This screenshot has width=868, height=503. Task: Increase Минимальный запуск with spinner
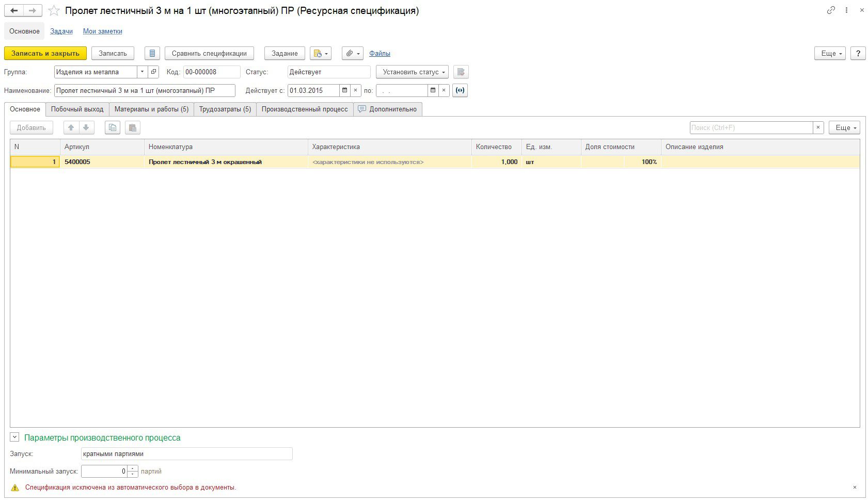133,468
